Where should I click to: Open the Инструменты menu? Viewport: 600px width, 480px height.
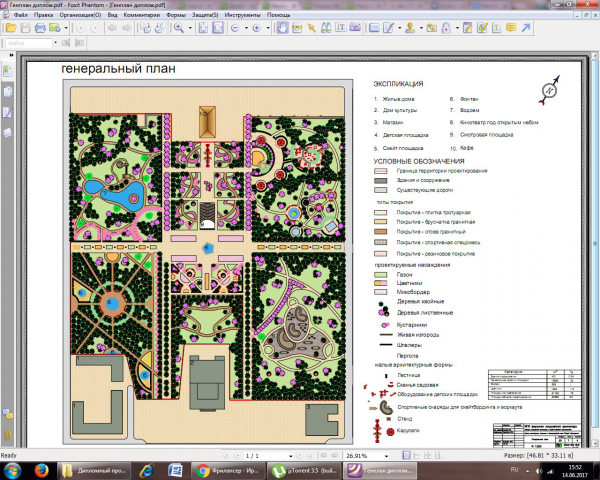(x=243, y=15)
